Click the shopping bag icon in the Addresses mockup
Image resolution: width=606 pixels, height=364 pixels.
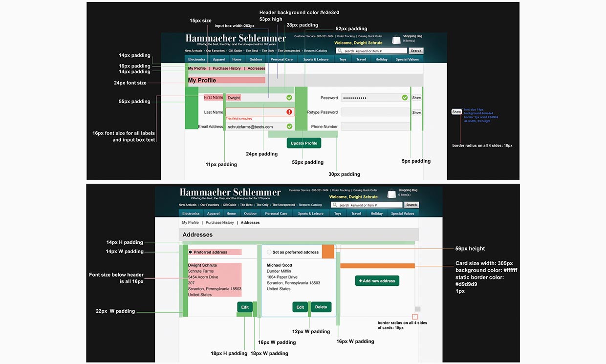391,194
